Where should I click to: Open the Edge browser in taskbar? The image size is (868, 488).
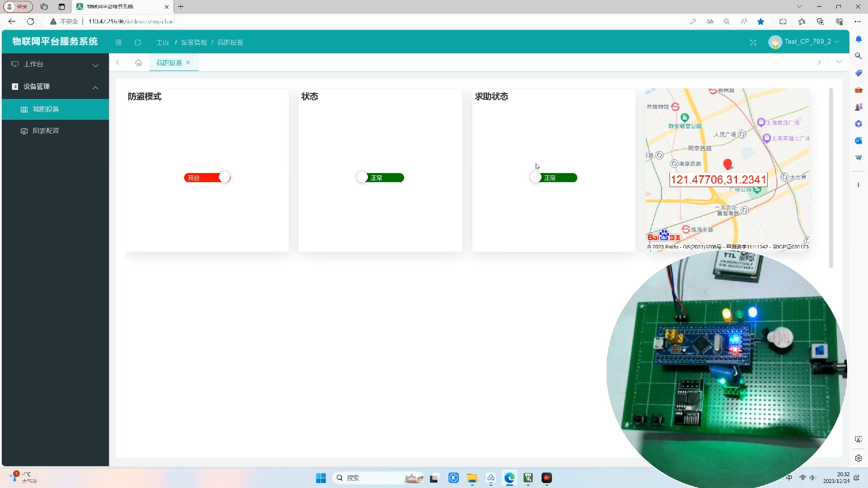509,478
